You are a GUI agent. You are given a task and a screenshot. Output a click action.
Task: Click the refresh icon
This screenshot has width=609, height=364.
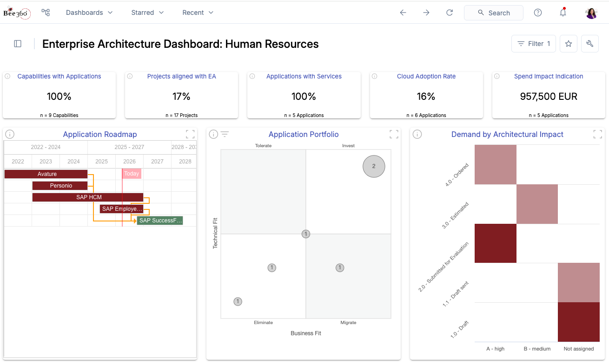(x=450, y=13)
